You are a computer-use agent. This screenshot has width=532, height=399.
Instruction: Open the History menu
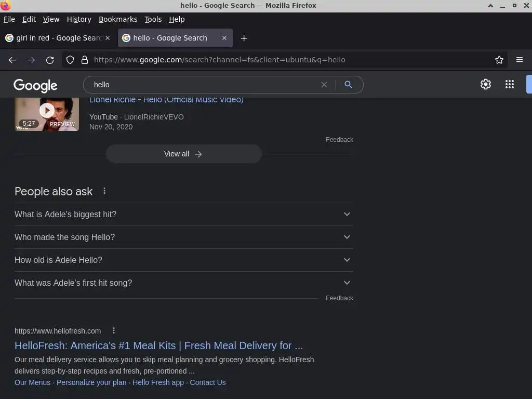(x=79, y=19)
